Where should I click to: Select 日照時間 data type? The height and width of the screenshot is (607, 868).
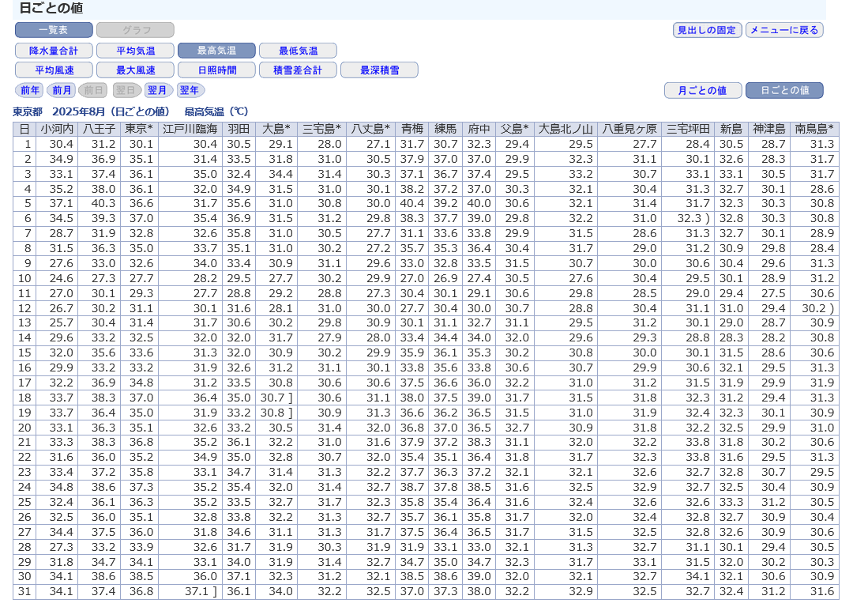[216, 70]
